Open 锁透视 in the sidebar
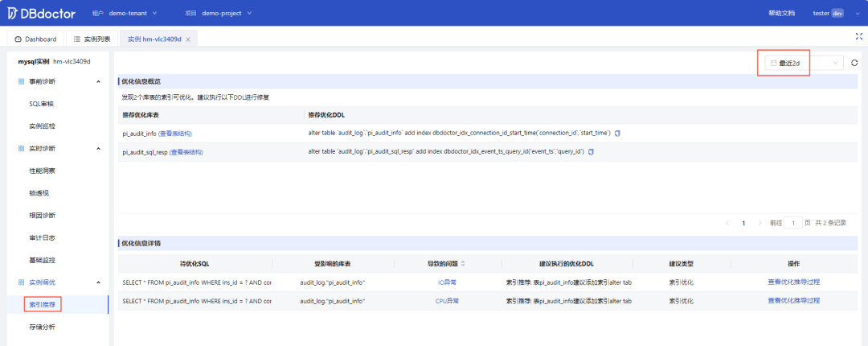The height and width of the screenshot is (346, 868). 39,193
